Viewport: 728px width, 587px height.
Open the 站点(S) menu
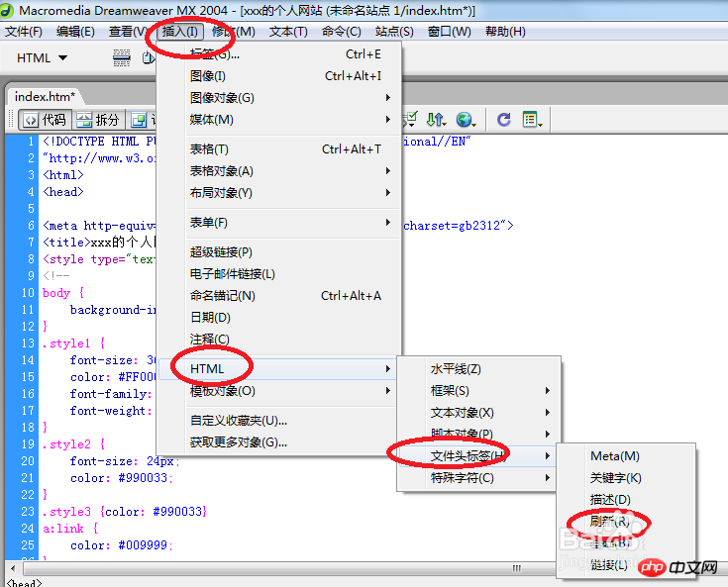394,32
